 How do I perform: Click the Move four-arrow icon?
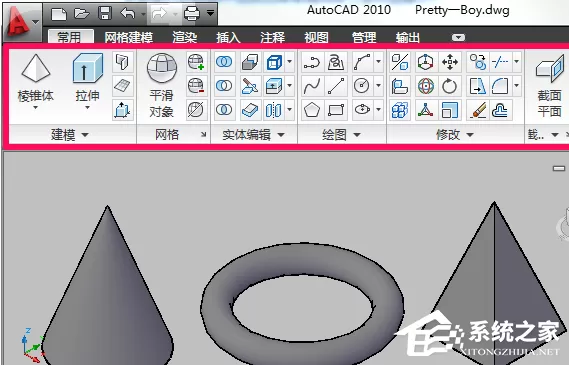[450, 62]
